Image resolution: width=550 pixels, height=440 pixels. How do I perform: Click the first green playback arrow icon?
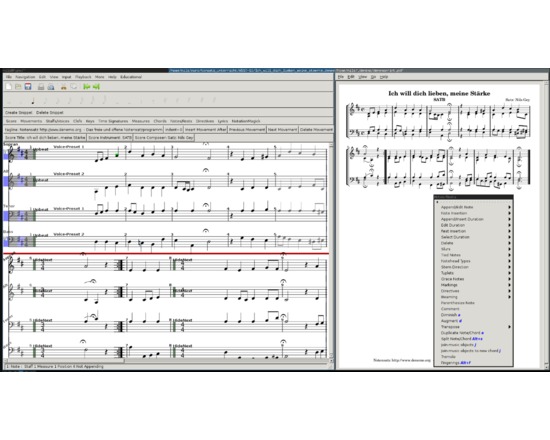(86, 87)
